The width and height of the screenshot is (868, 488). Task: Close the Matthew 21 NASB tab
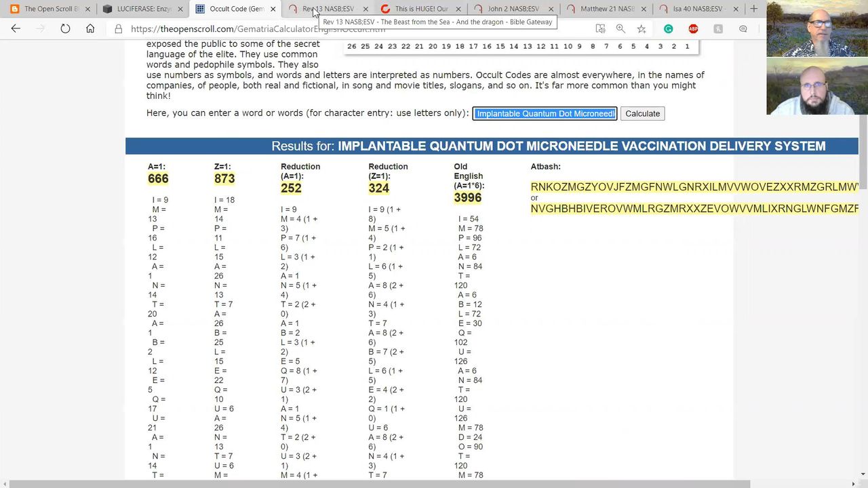click(x=643, y=9)
